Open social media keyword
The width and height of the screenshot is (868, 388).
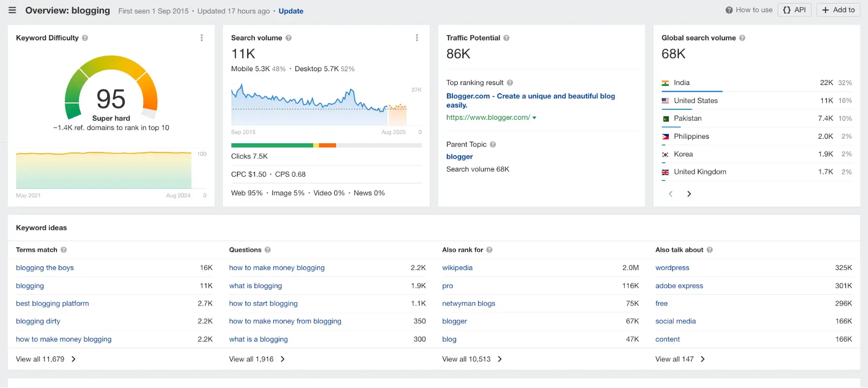(675, 321)
